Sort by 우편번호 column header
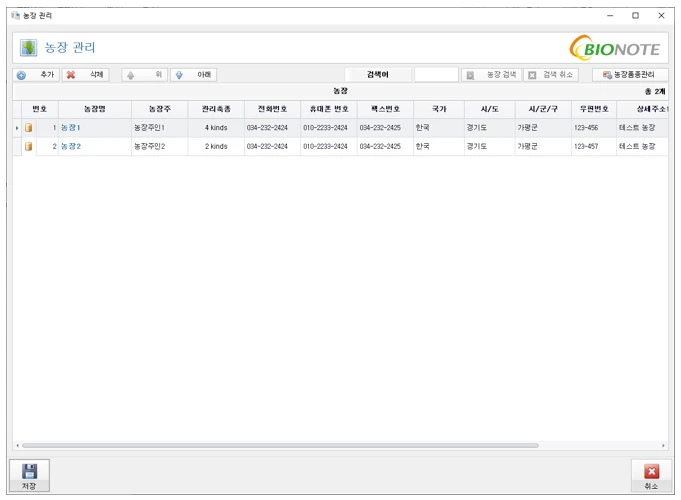 tap(594, 109)
